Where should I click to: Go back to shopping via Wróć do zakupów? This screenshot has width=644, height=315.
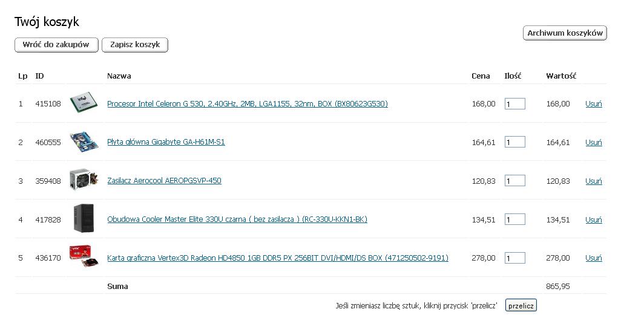(56, 45)
